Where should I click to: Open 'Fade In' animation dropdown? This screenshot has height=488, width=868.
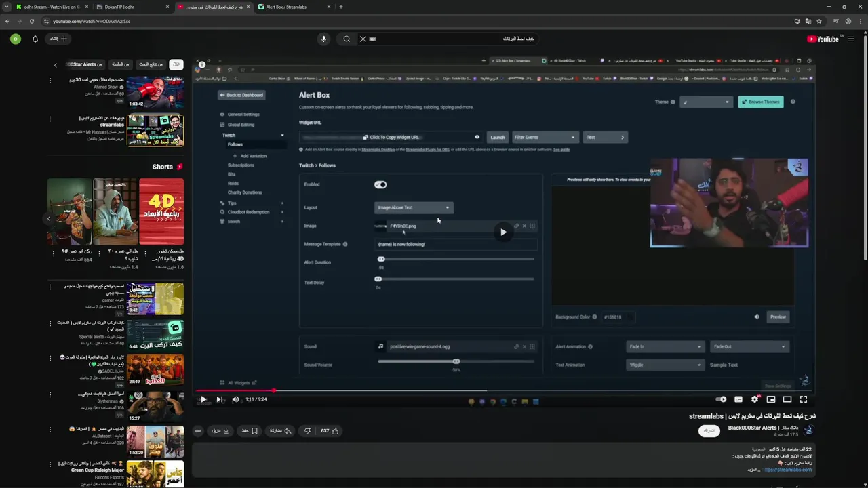(665, 346)
